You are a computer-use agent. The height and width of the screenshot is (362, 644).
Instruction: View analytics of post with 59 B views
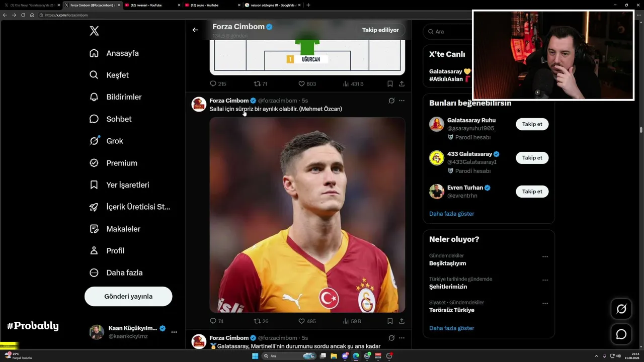[352, 321]
